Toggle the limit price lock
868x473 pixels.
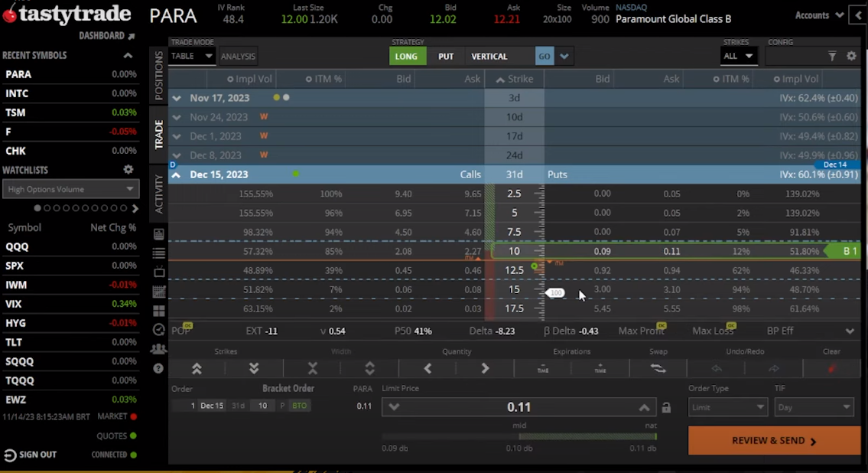tap(666, 407)
